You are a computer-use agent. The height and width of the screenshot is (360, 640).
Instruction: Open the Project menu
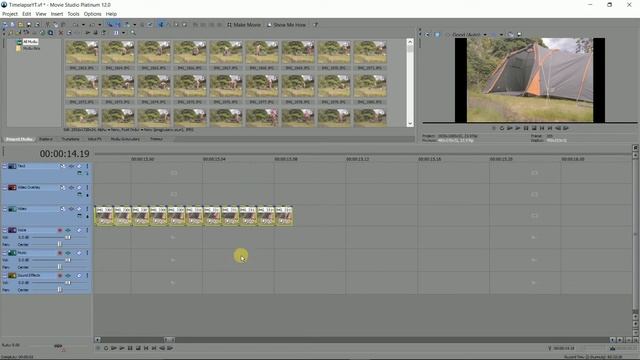(x=10, y=14)
